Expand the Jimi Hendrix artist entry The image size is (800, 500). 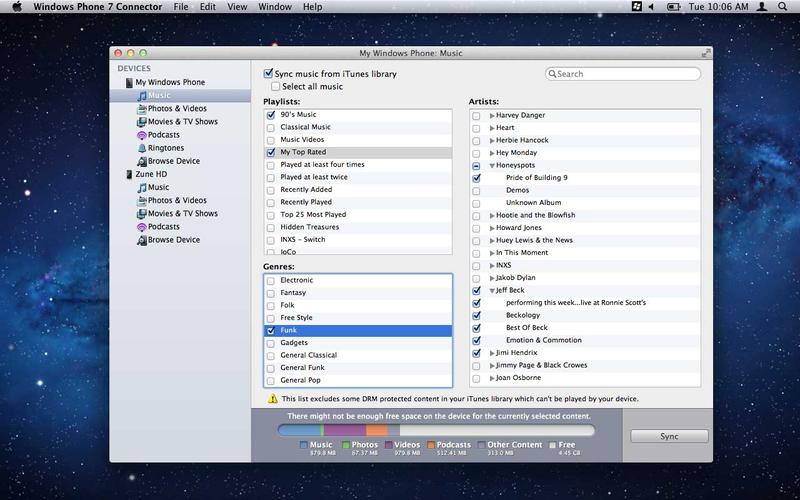click(492, 353)
